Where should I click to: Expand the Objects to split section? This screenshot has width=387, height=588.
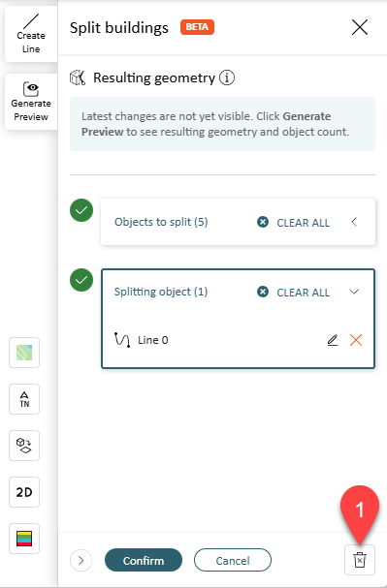(x=354, y=222)
